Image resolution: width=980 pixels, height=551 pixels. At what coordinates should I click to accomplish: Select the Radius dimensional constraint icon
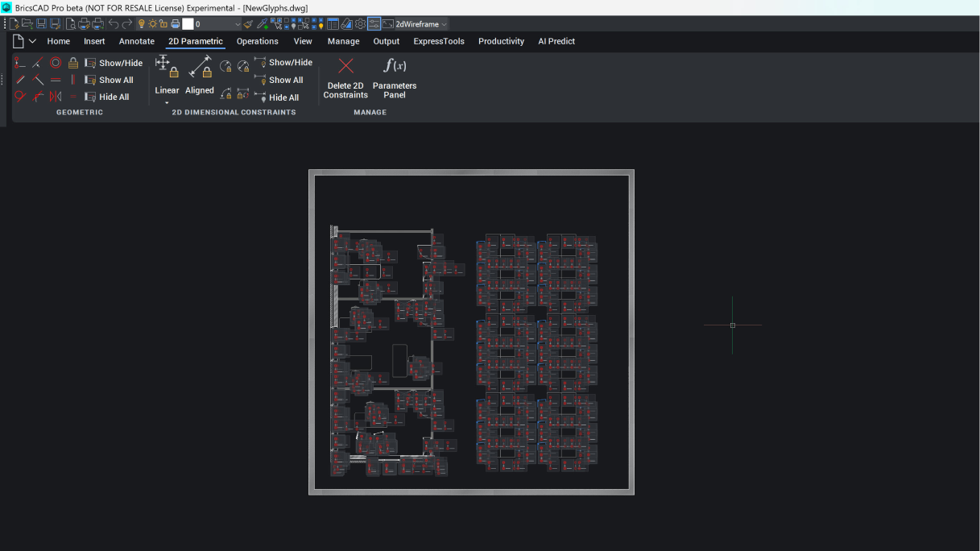(225, 66)
